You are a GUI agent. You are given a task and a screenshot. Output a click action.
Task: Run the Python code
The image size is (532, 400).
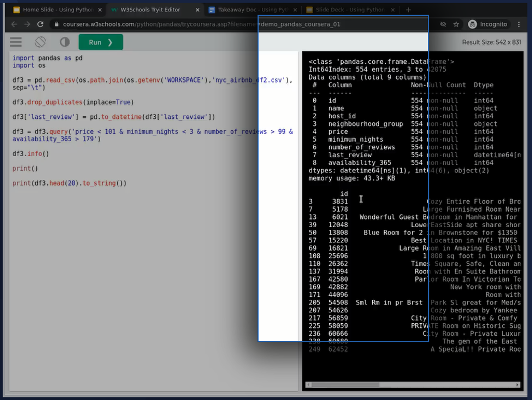click(x=101, y=42)
